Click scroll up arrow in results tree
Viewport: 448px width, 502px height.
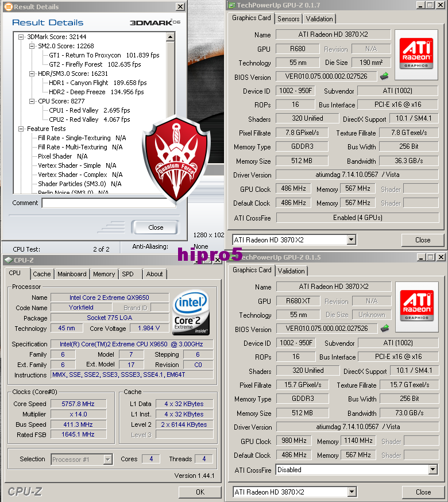point(171,37)
